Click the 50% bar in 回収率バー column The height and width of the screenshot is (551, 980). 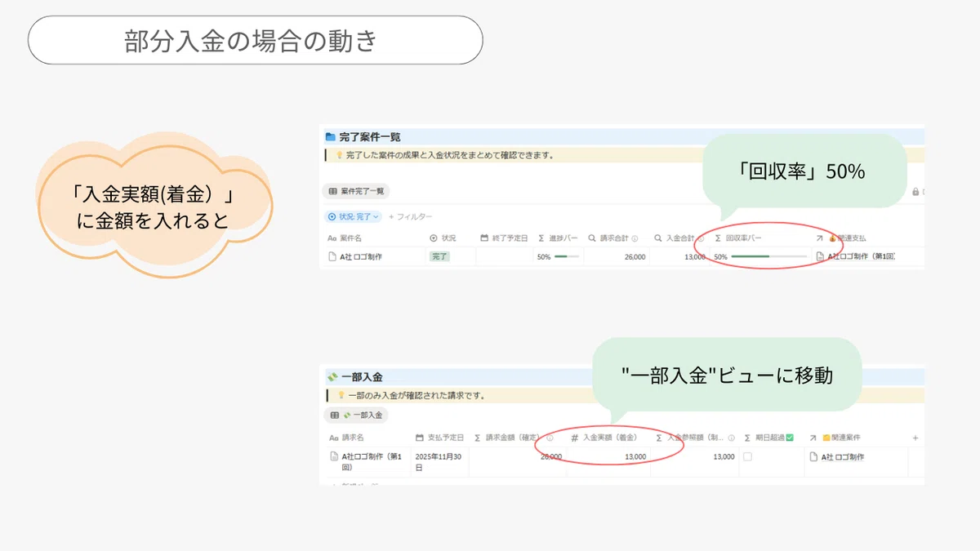(x=760, y=256)
